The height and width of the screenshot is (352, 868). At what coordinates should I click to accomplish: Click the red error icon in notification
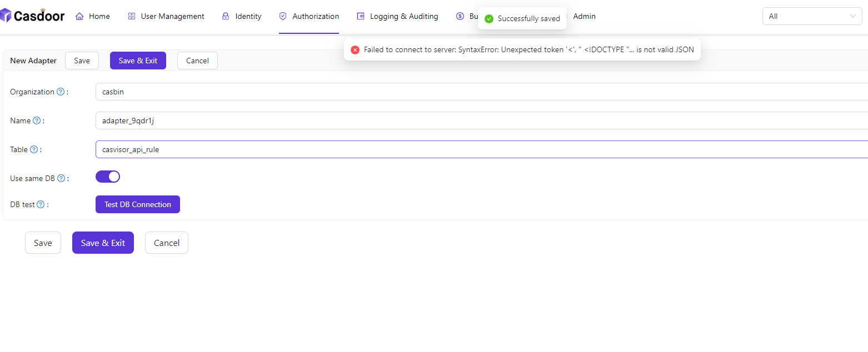[x=355, y=50]
